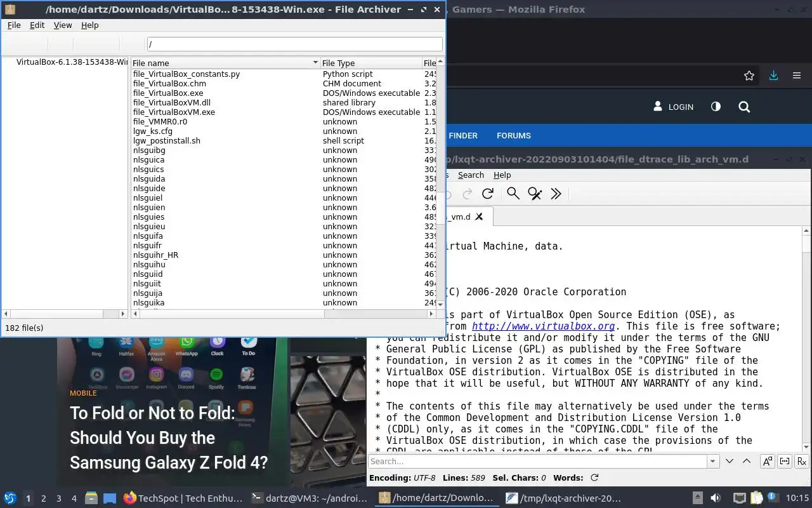Screen dimensions: 812x508
Task: Click file list horizontal scrollbar right arrow
Action: (432, 314)
